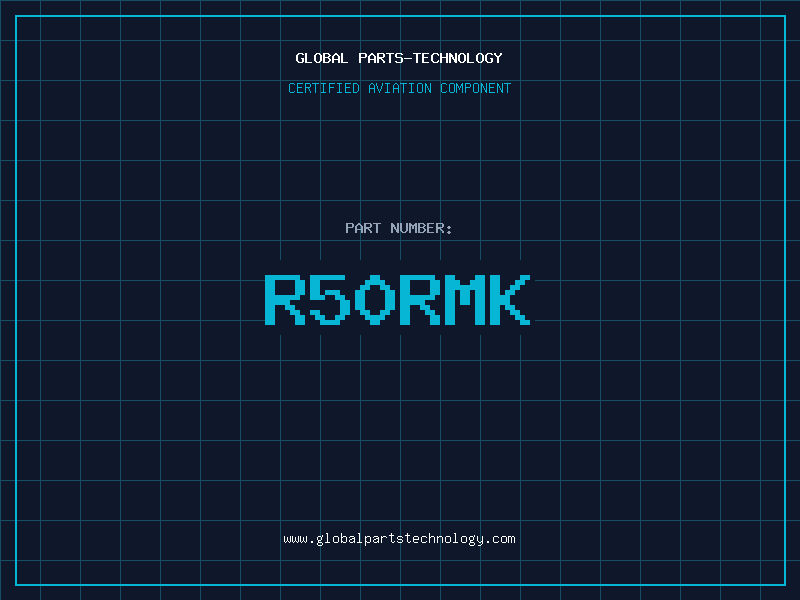The width and height of the screenshot is (800, 600).
Task: Click the first letter R of part number
Action: point(285,299)
